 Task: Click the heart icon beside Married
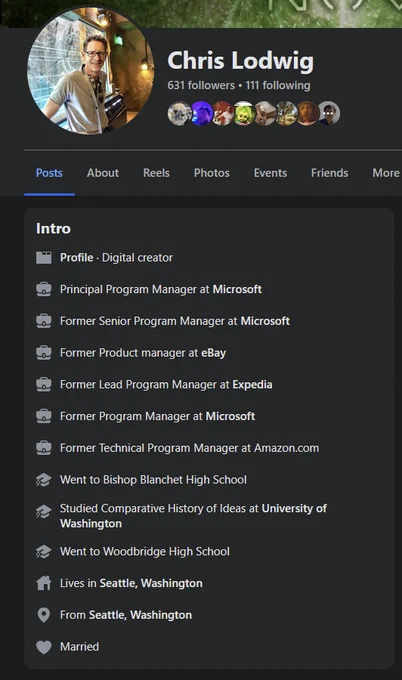[44, 647]
